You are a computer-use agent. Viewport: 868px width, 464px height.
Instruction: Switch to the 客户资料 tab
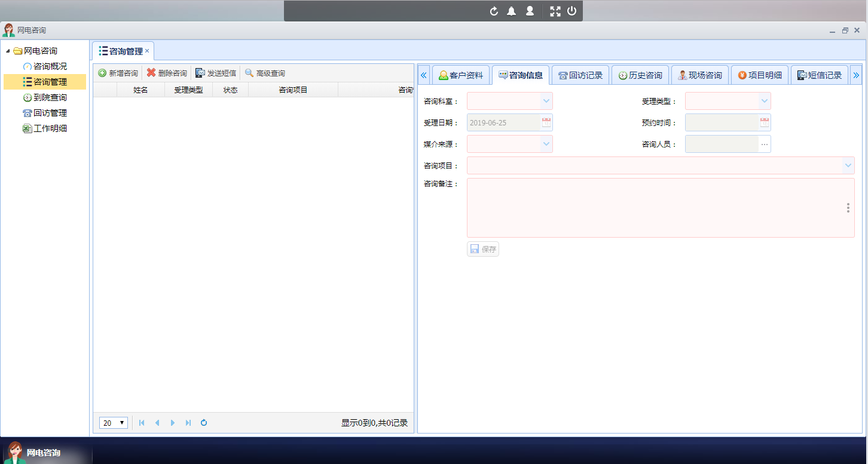(x=460, y=75)
